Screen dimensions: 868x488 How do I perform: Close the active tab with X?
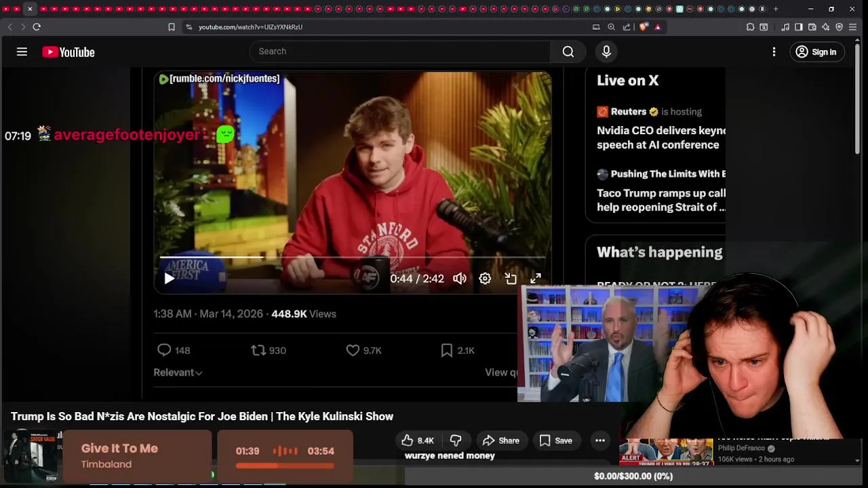coord(30,9)
